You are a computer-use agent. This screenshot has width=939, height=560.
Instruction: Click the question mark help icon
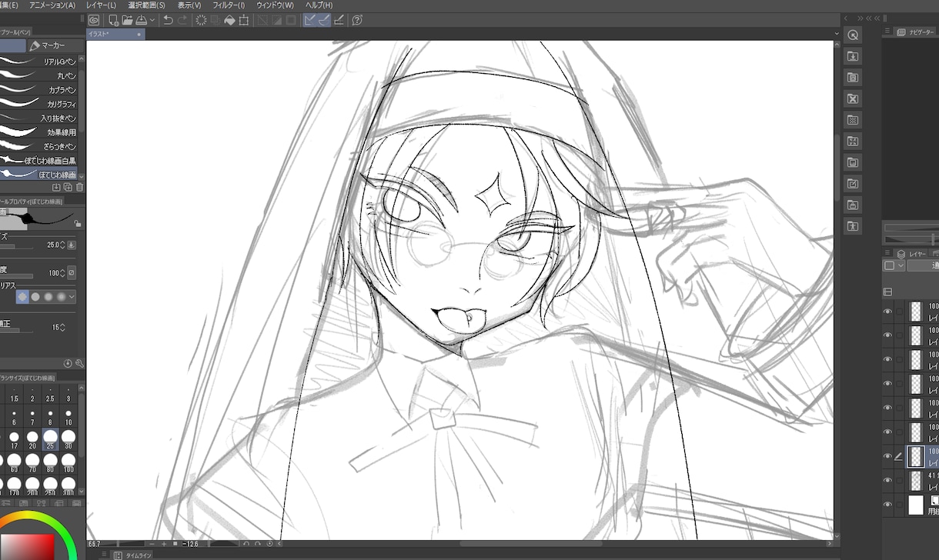tap(357, 20)
